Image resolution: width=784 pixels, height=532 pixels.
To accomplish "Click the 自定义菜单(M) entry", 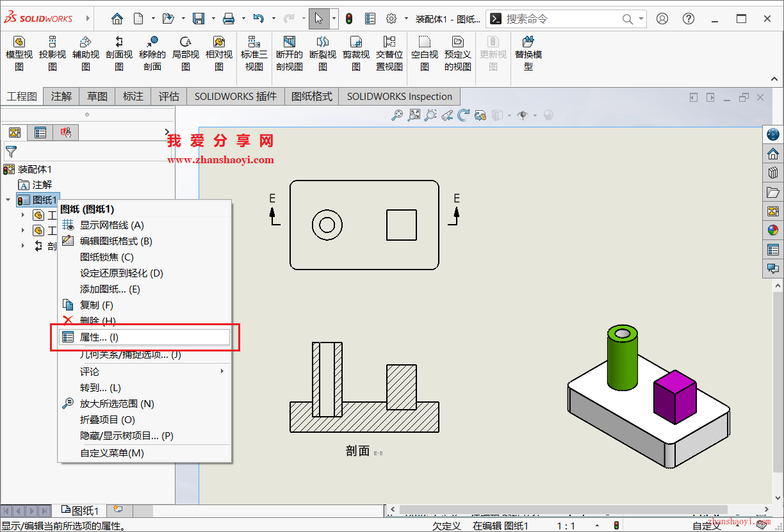I will pos(144,453).
